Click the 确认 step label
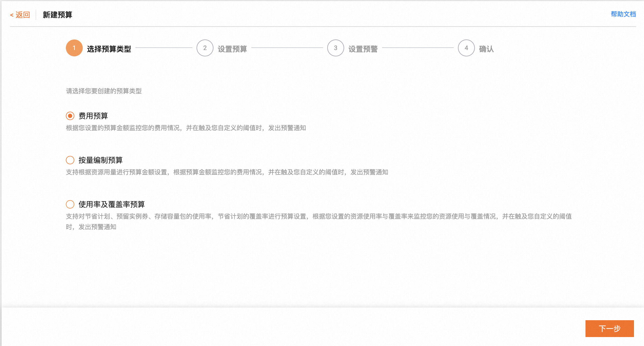Screen dimensions: 644x346 click(486, 49)
